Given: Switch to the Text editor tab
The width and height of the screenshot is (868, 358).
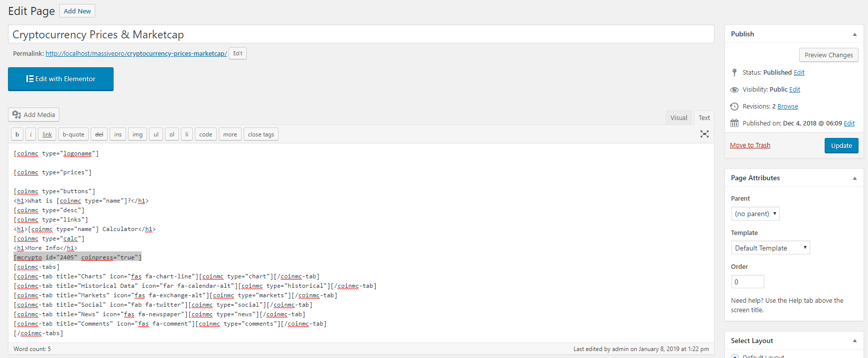Looking at the screenshot, I should pyautogui.click(x=704, y=118).
